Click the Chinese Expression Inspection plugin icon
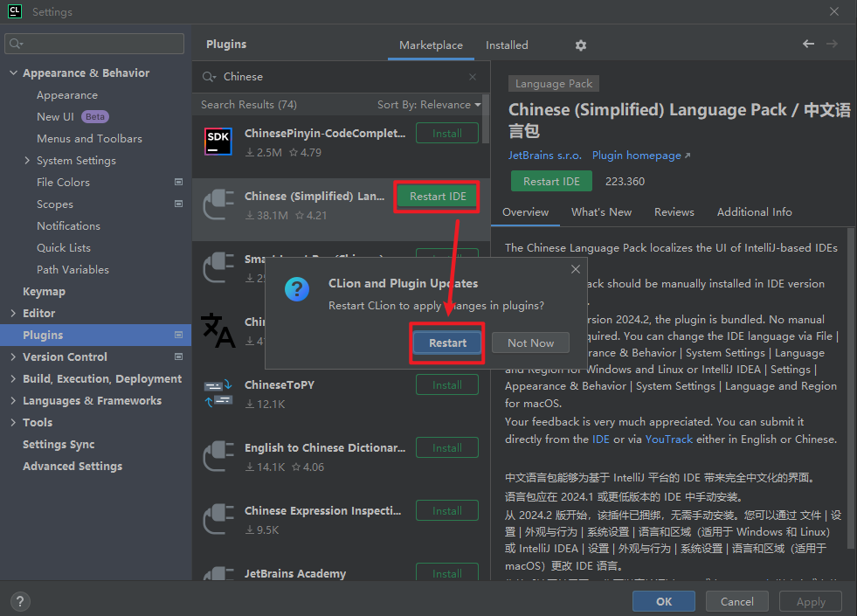This screenshot has width=857, height=616. point(218,519)
